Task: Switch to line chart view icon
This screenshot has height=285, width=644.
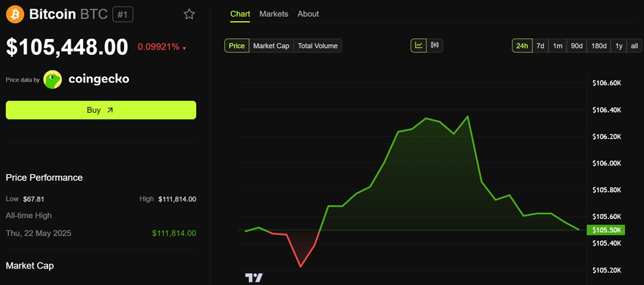Action: pyautogui.click(x=419, y=46)
